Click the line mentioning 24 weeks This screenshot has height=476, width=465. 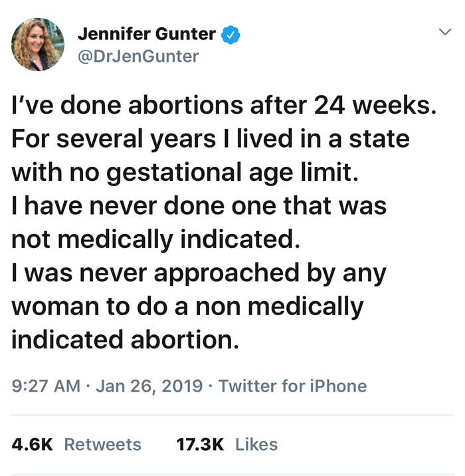[x=224, y=105]
